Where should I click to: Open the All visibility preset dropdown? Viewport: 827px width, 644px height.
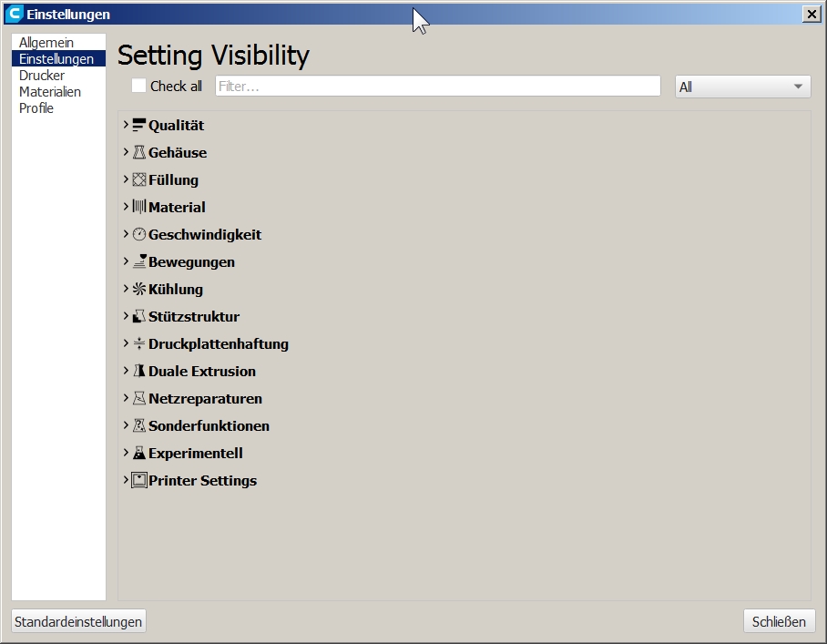click(x=742, y=87)
